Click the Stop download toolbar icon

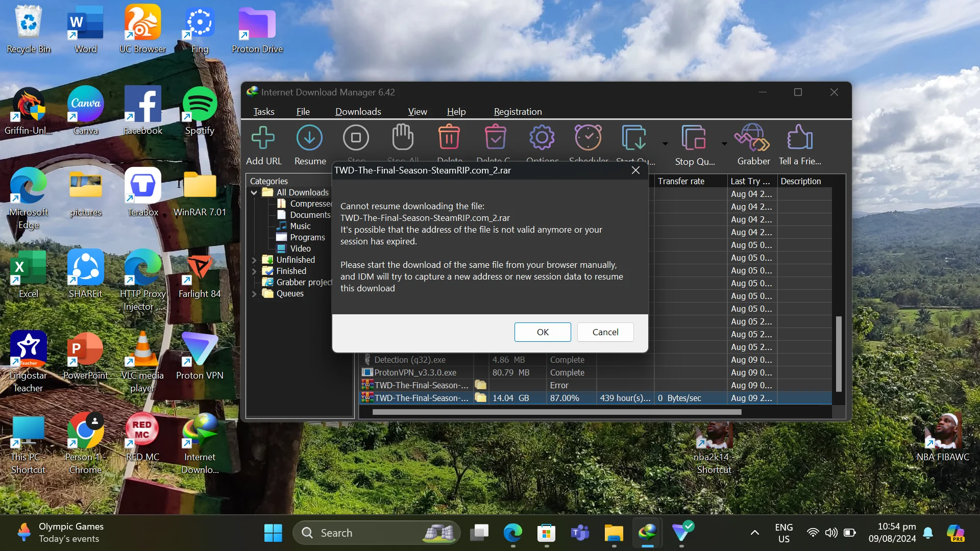[356, 138]
